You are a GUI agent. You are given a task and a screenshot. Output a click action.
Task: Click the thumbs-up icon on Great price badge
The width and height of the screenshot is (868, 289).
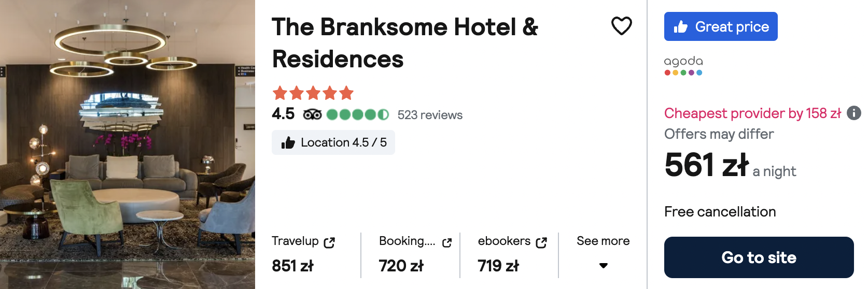[x=680, y=27]
